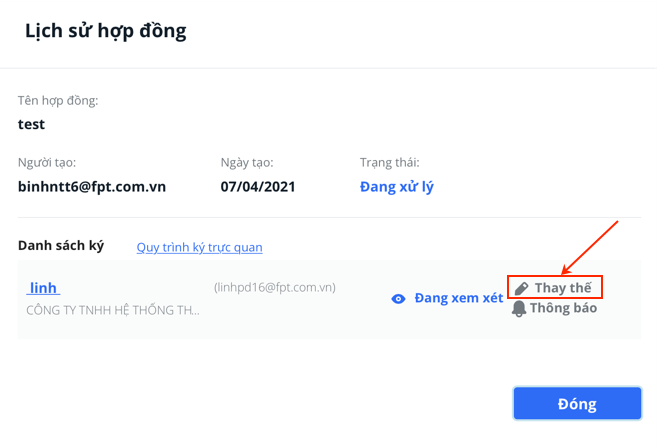
Task: Click the Lịch sử hợp đồng dialog title
Action: tap(106, 31)
